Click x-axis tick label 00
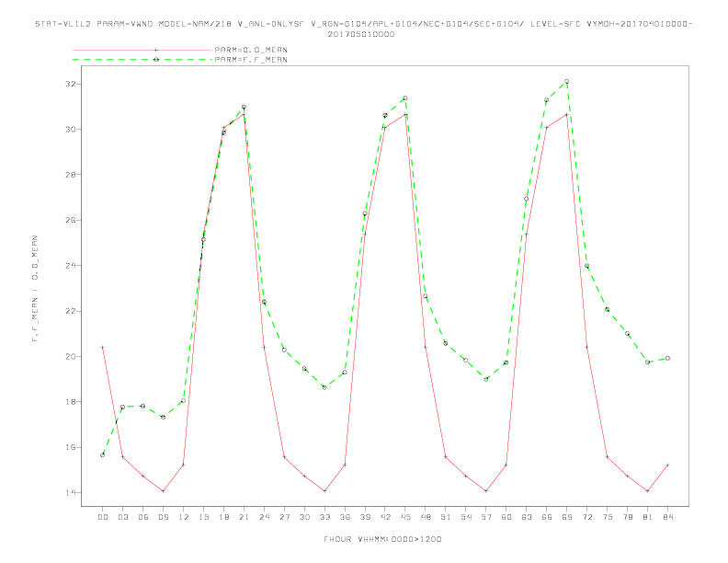Screen dimensions: 728x563 [103, 517]
